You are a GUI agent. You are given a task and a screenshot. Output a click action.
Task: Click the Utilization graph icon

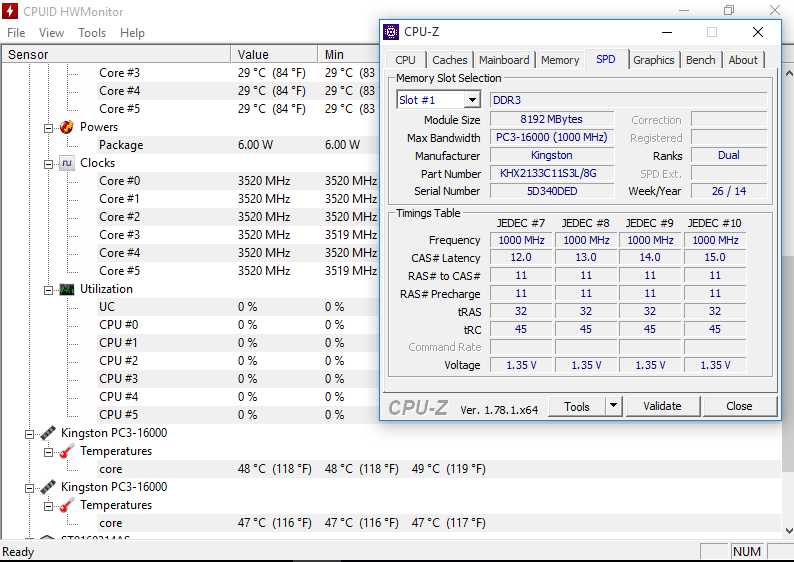(67, 289)
